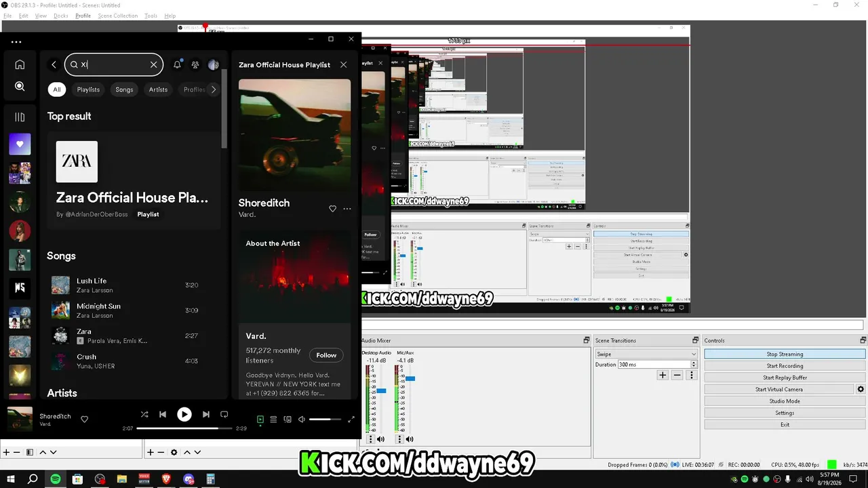Show more filter chips with the arrow
Image resolution: width=868 pixels, height=488 pixels.
214,89
